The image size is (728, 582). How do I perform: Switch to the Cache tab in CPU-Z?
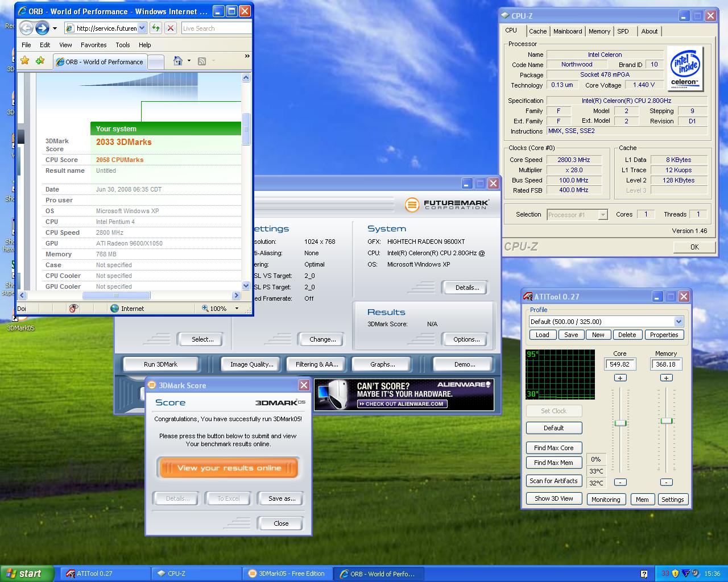click(x=537, y=31)
